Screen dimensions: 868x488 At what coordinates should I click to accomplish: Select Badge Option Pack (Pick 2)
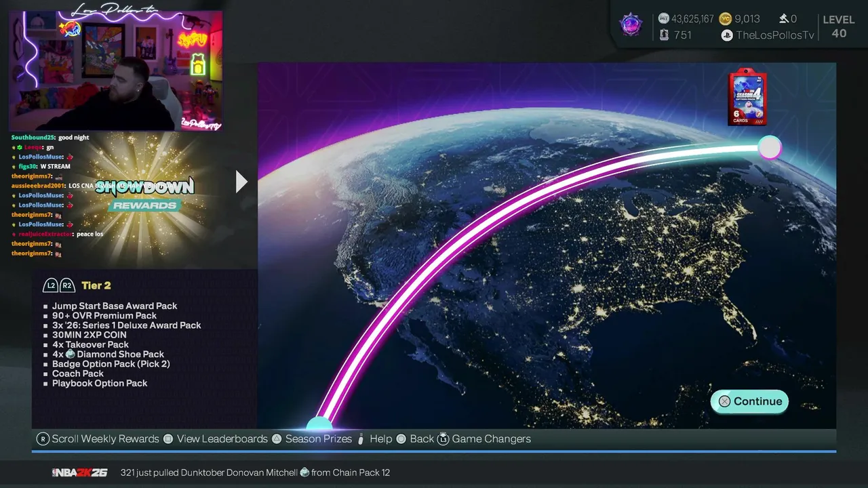(x=111, y=364)
